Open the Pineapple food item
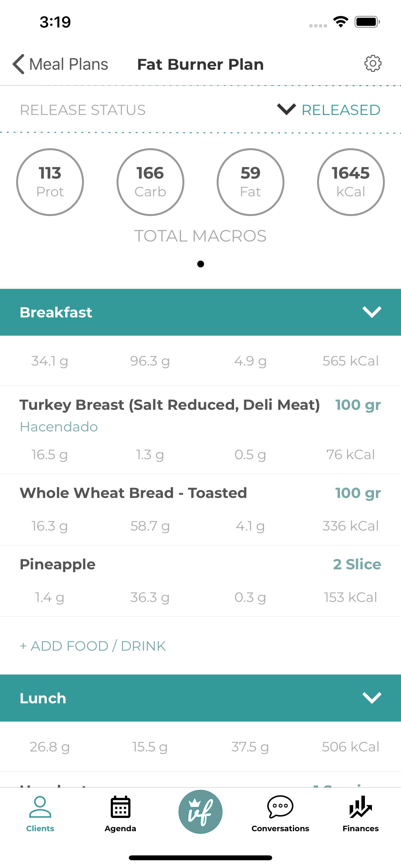Viewport: 401px width, 868px height. click(x=57, y=564)
